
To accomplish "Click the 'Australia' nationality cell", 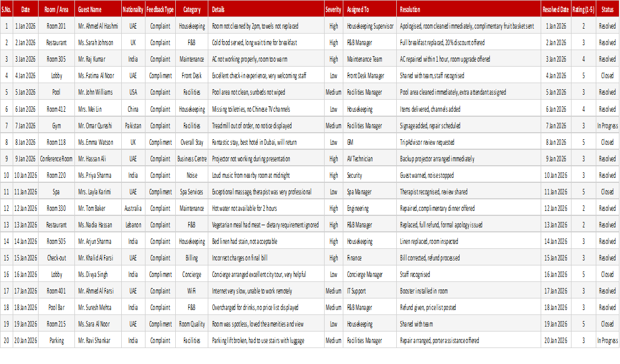I will 133,208.
